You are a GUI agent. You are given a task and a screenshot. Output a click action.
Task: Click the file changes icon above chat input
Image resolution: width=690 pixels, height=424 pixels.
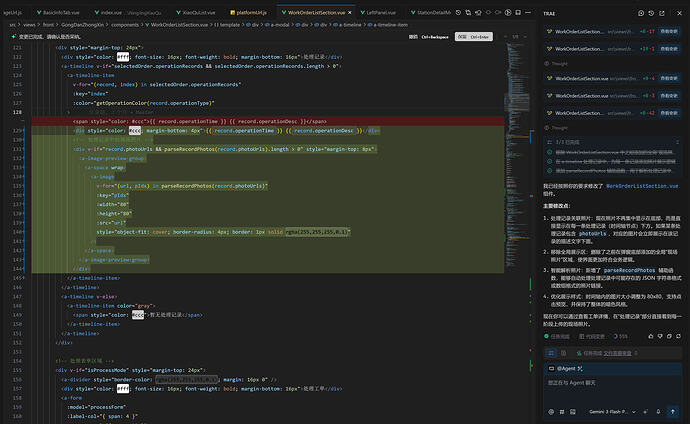[x=563, y=353]
